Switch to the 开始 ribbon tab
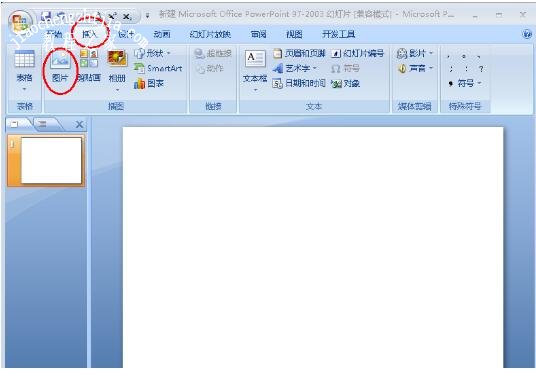Viewport: 536px width, 370px height. pos(54,34)
